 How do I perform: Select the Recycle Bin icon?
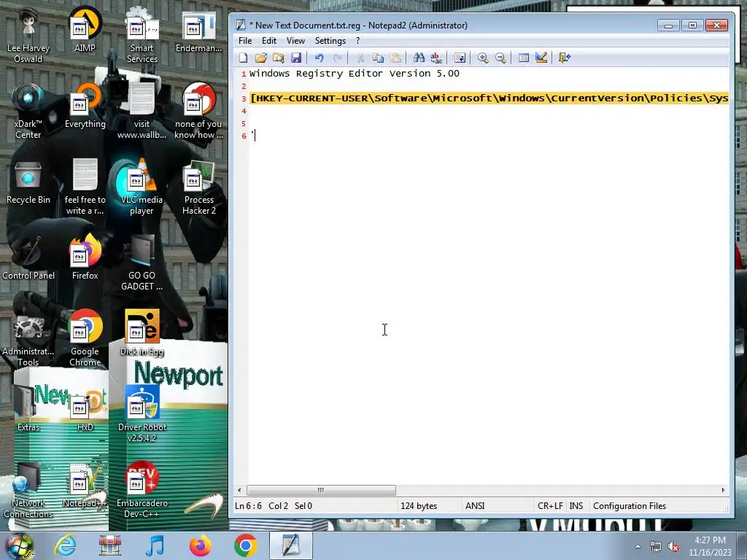[28, 183]
